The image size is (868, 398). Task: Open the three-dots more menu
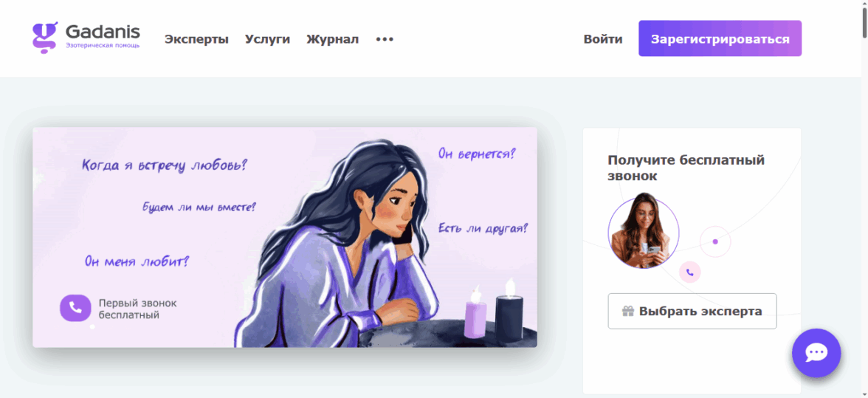point(385,39)
